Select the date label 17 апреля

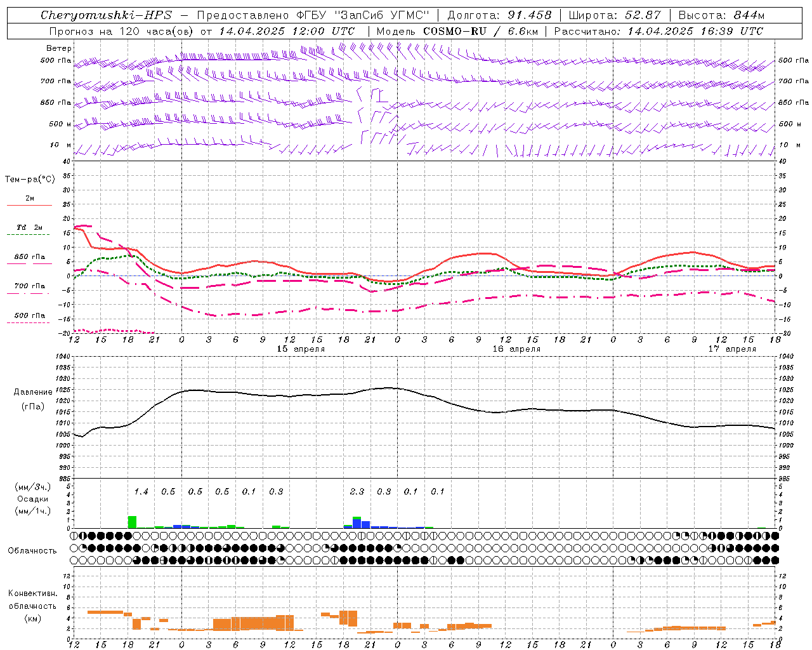(732, 349)
